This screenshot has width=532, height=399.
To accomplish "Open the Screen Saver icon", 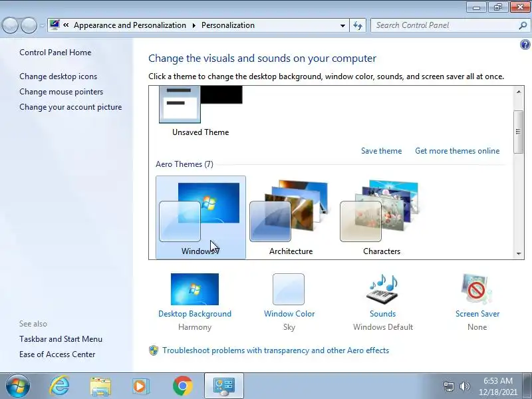I will point(476,289).
